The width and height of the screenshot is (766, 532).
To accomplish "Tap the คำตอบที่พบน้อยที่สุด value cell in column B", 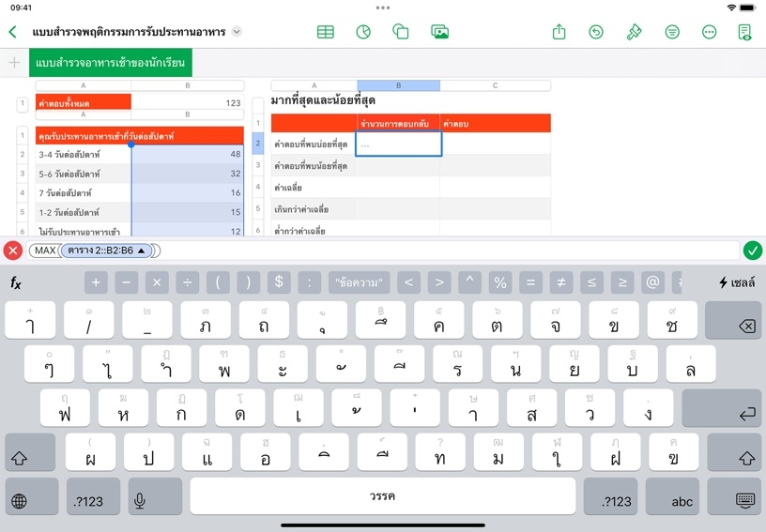I will tap(398, 165).
